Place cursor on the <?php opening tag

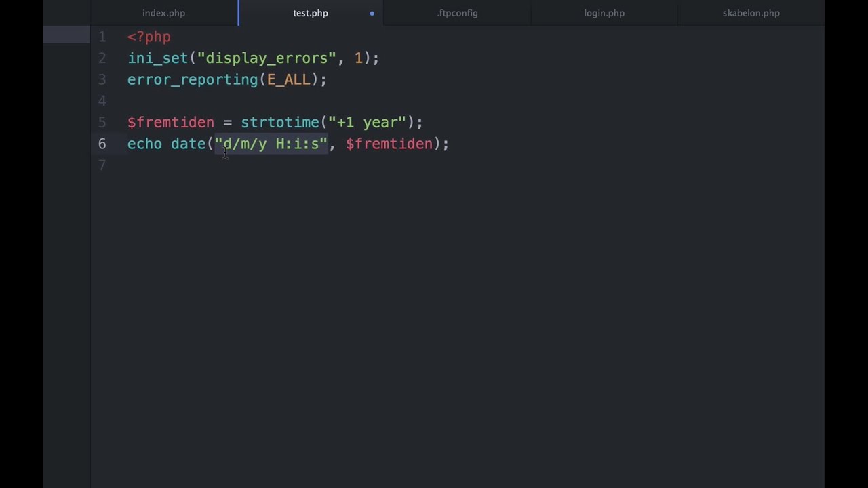click(149, 37)
